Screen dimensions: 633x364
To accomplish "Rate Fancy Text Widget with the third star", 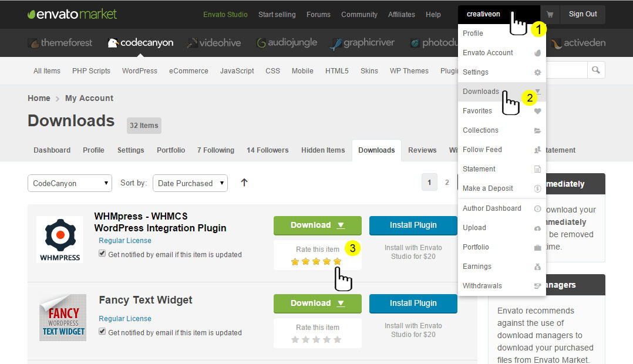I will (316, 340).
